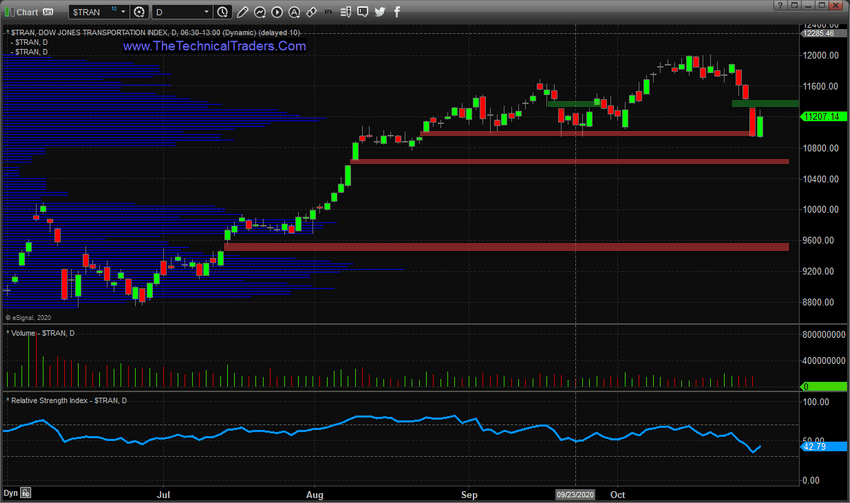Click the 11600.00 price axis label
The height and width of the screenshot is (503, 850).
(x=821, y=86)
